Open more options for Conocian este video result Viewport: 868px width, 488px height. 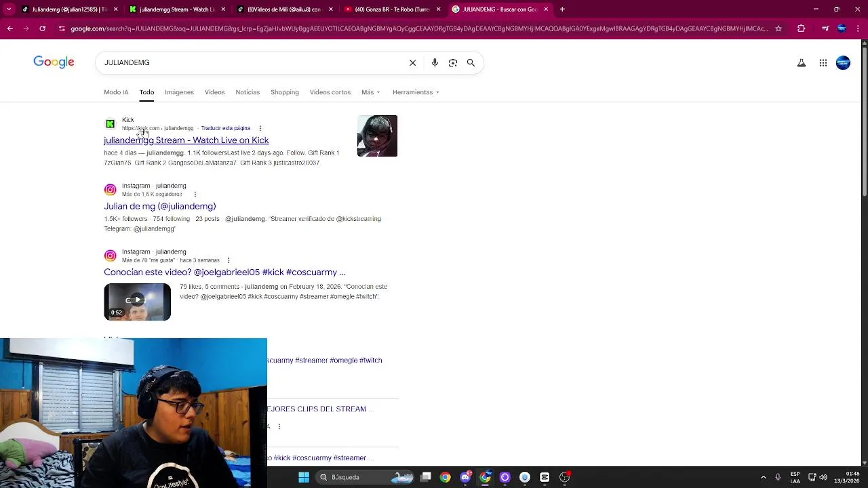tap(229, 260)
